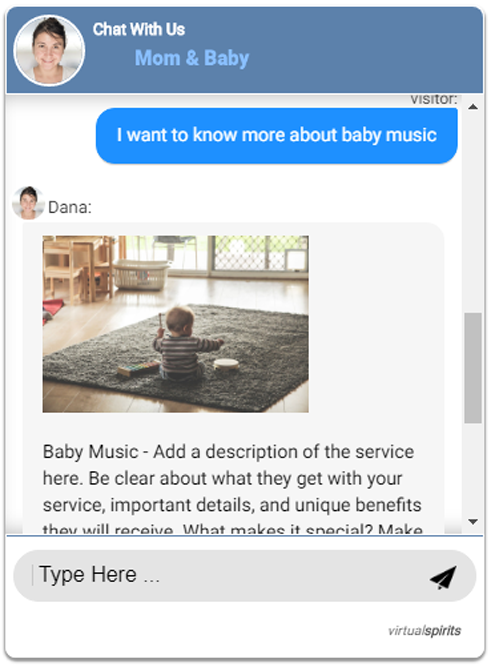The width and height of the screenshot is (494, 670).
Task: Click the paper plane send icon
Action: 443,577
